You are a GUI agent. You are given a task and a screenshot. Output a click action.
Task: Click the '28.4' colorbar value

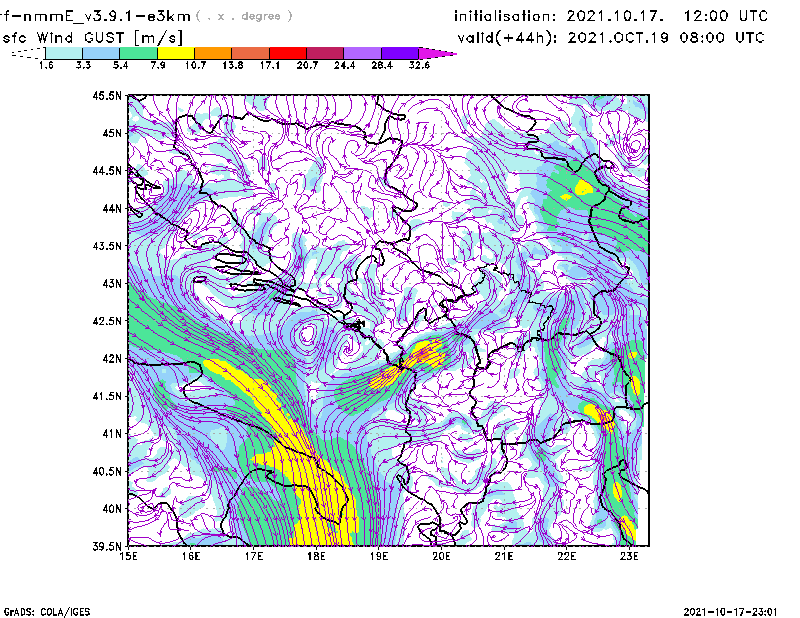(x=381, y=65)
